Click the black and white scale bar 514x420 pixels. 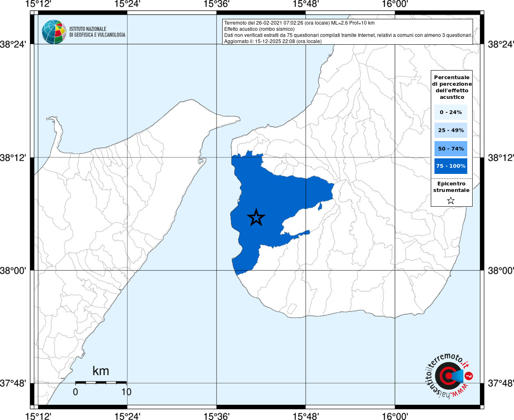pyautogui.click(x=101, y=382)
